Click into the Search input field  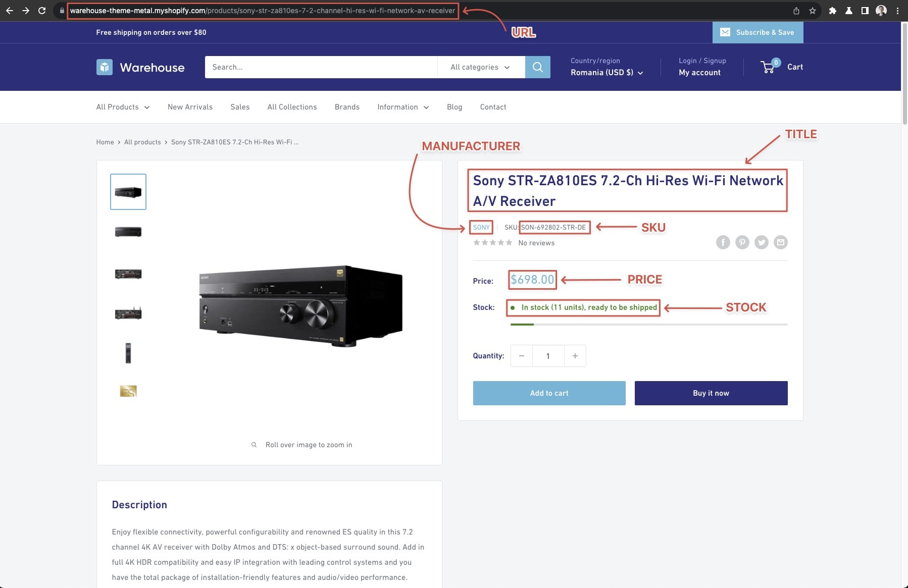pos(321,67)
